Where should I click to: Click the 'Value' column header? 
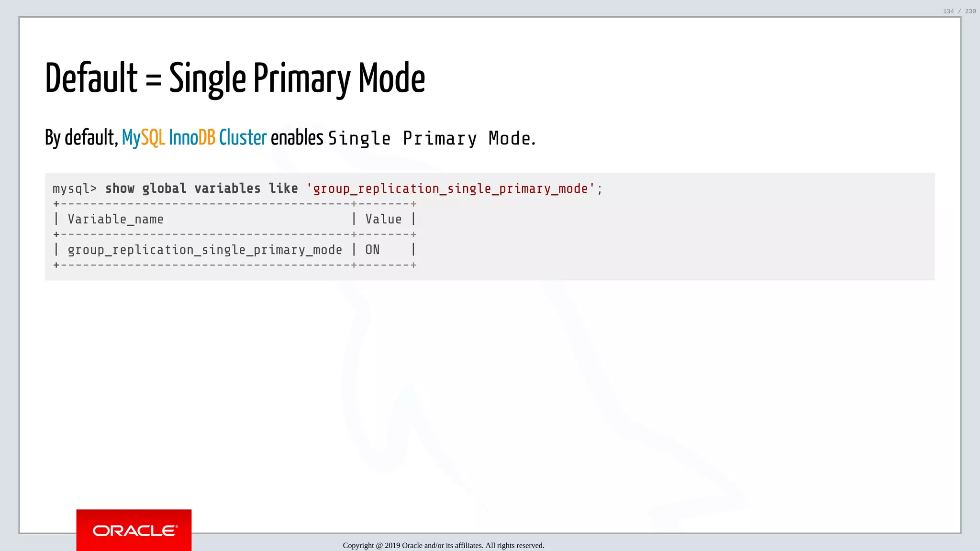pos(383,219)
